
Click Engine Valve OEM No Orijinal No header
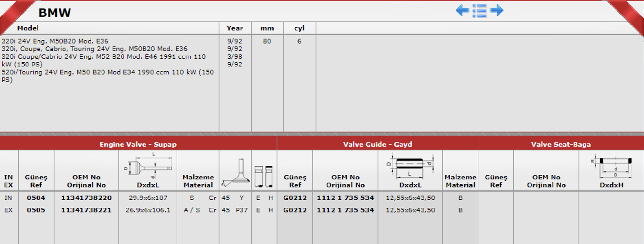pos(86,181)
